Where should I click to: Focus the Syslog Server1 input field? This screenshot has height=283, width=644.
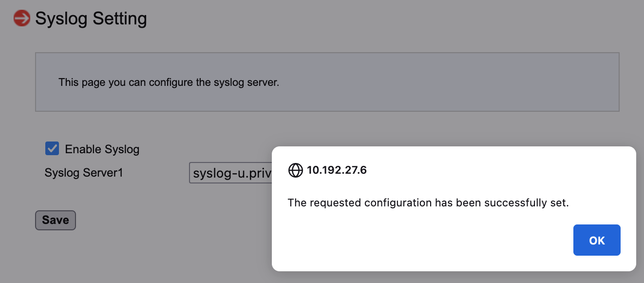pyautogui.click(x=230, y=173)
